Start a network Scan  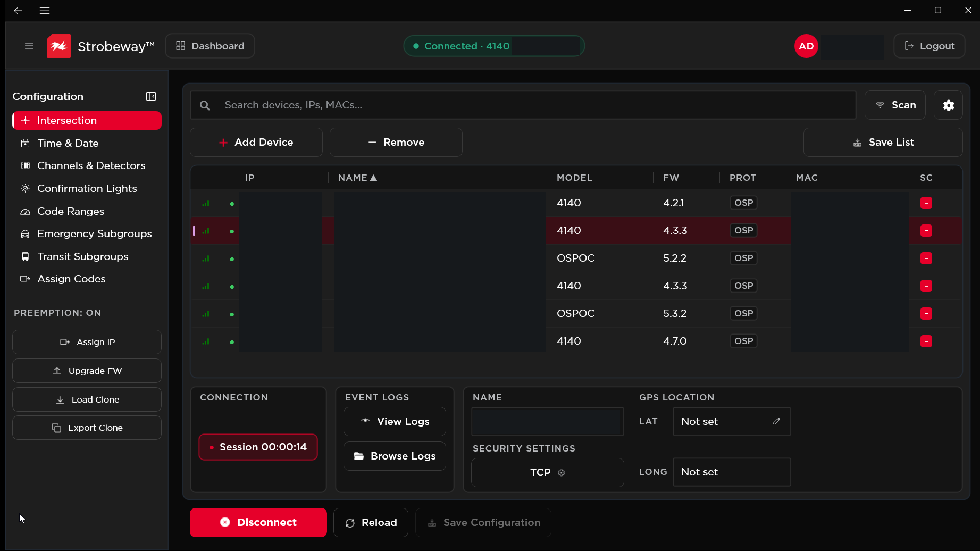coord(895,105)
